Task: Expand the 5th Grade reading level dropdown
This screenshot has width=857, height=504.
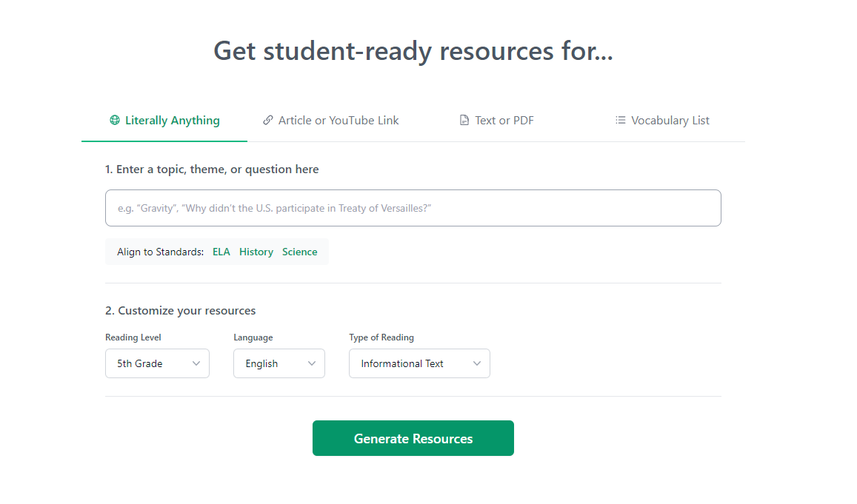Action: click(x=157, y=363)
